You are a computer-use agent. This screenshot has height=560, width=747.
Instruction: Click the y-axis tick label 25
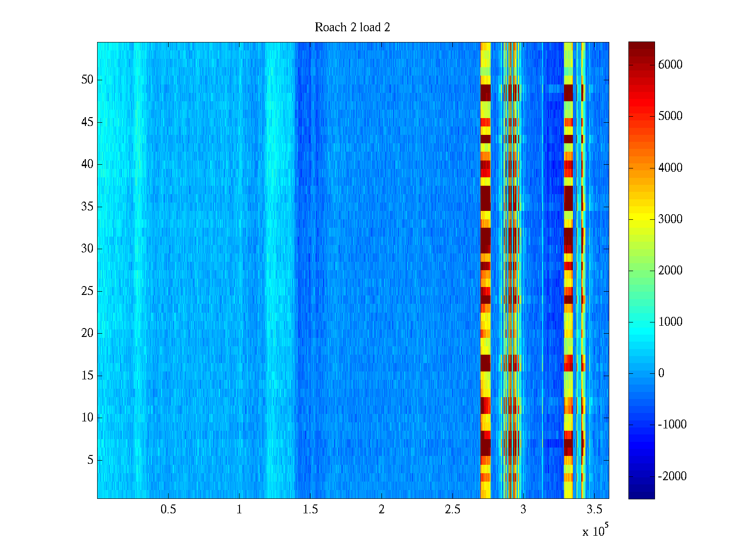[x=87, y=291]
